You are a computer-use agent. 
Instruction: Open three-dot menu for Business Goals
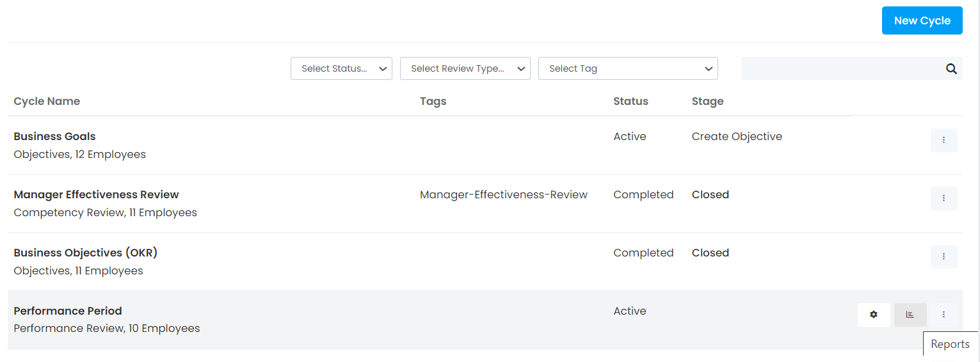click(944, 140)
